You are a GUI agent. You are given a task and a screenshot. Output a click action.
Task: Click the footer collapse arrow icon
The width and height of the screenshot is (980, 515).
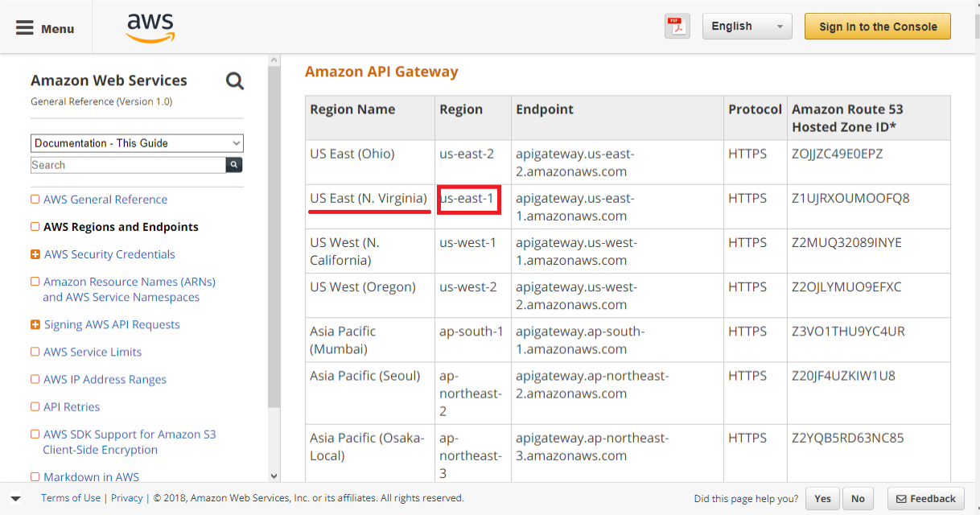click(x=15, y=499)
